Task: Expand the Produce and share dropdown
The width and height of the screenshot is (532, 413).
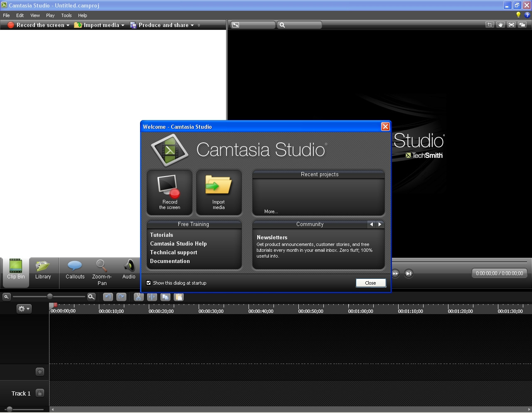Action: click(192, 25)
